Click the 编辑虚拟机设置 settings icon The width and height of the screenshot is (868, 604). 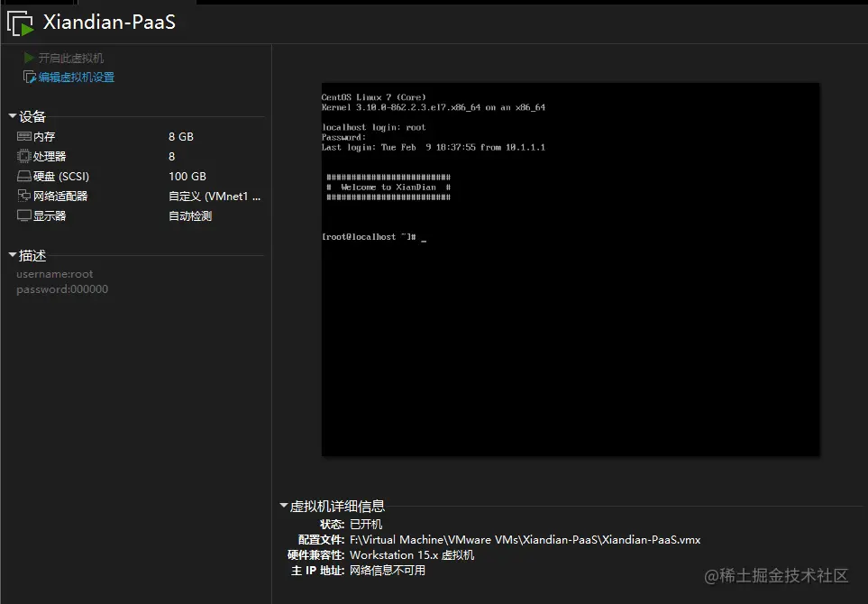point(30,77)
